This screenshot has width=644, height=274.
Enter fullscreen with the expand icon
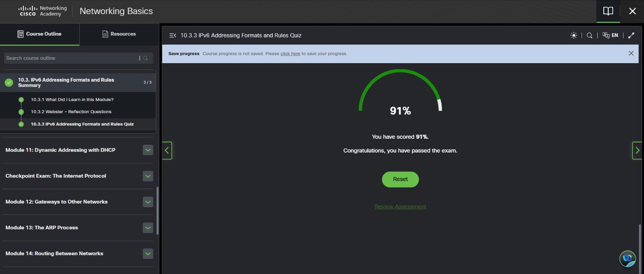pyautogui.click(x=632, y=35)
